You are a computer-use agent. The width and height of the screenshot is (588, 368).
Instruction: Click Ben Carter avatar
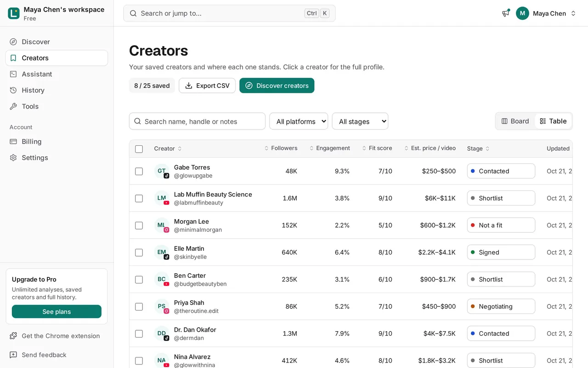pyautogui.click(x=162, y=279)
